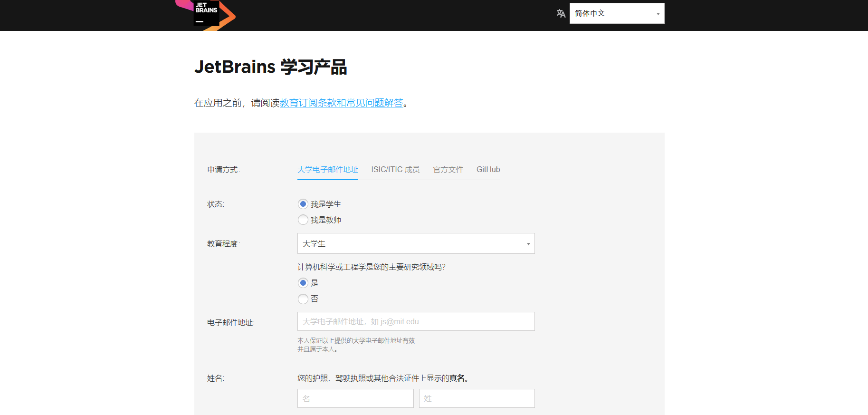Click the 名 first name field
This screenshot has height=415, width=868.
pos(355,398)
